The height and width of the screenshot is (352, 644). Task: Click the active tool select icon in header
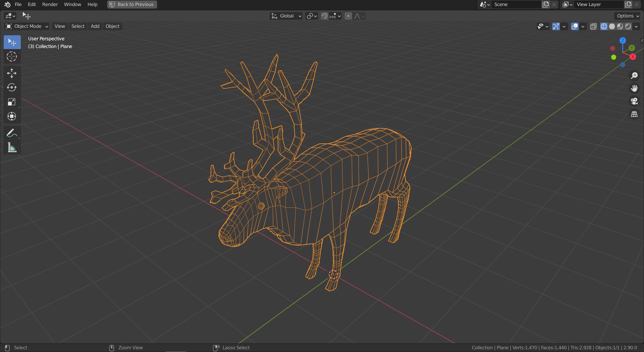tap(26, 16)
